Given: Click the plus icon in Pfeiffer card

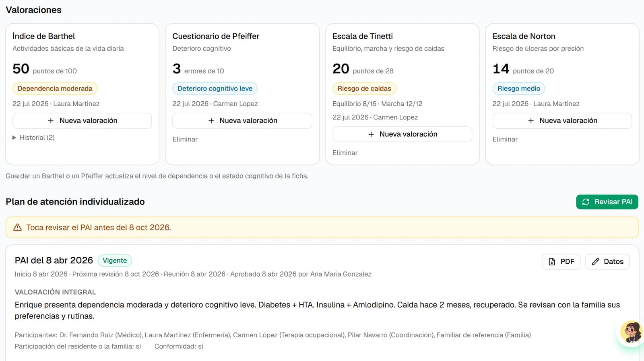Looking at the screenshot, I should [x=211, y=121].
